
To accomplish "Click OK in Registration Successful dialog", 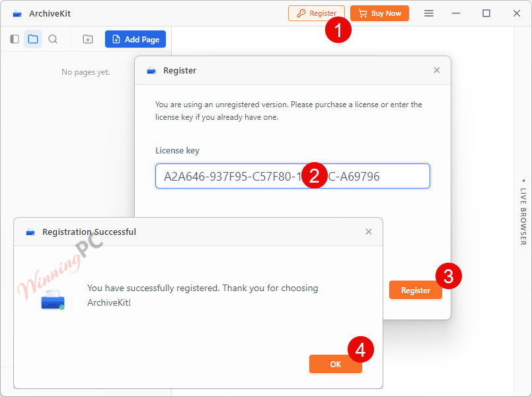I will pyautogui.click(x=336, y=364).
